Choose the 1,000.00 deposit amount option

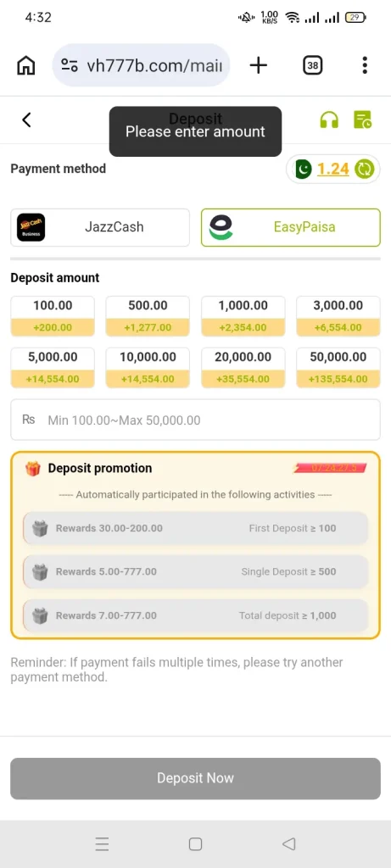pos(243,316)
